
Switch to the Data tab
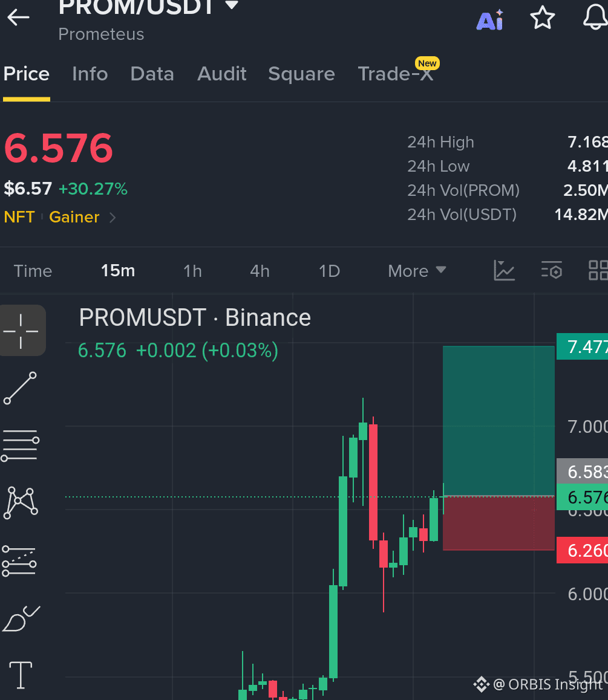152,74
